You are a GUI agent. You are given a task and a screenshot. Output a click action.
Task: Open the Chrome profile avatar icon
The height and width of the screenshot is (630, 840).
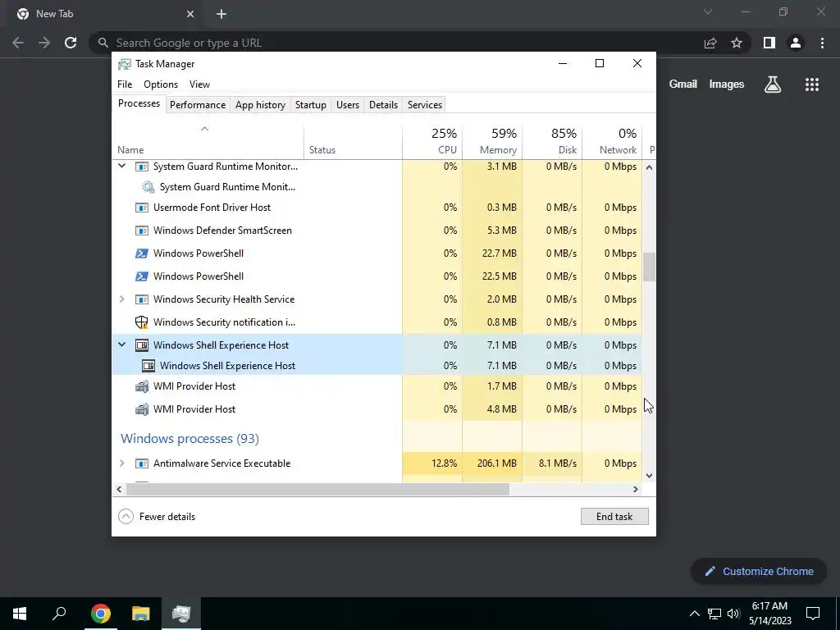click(x=796, y=43)
